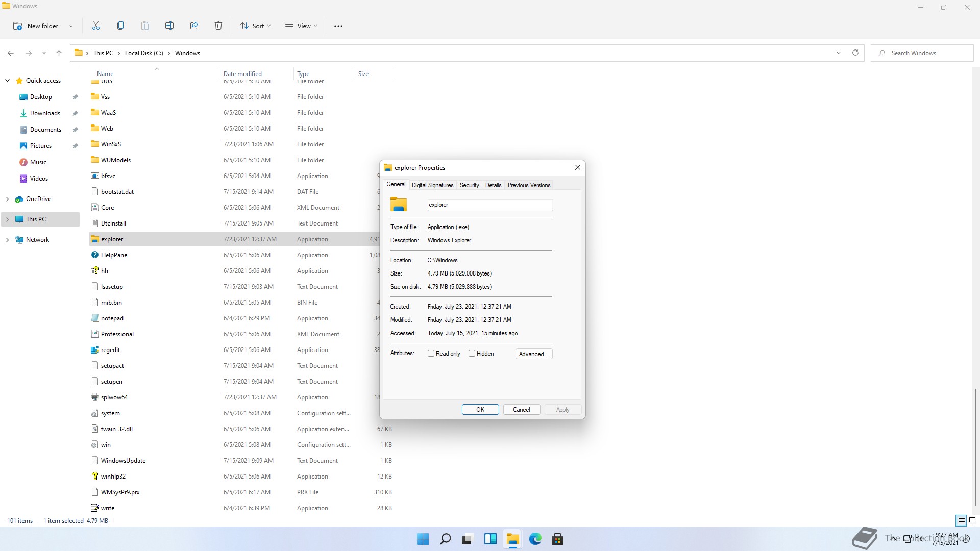
Task: Click the Rename icon in toolbar
Action: tap(169, 26)
